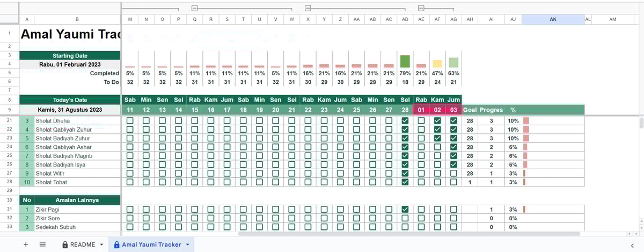Screen dimensions: 644x252
Task: Select the Sedekah Subuh label cell
Action: [x=77, y=227]
